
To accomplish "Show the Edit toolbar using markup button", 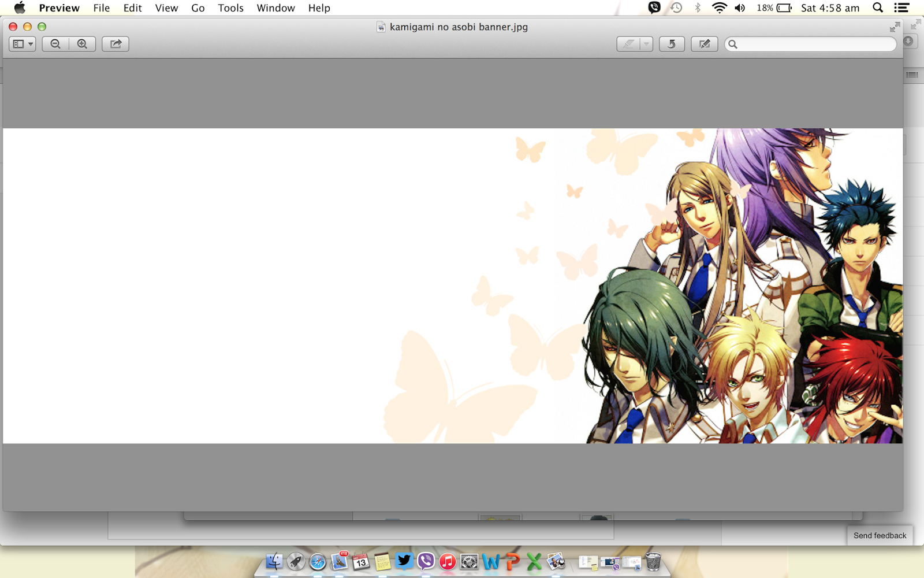I will 705,44.
